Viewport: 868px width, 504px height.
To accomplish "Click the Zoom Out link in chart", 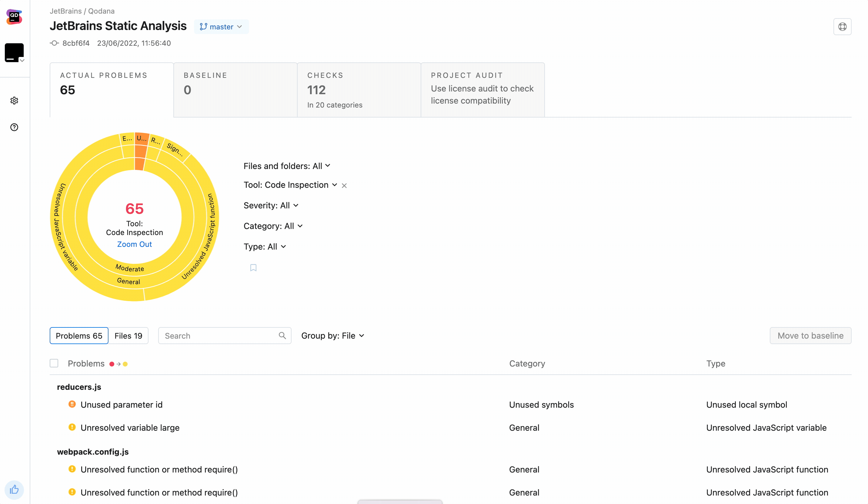I will pyautogui.click(x=134, y=244).
